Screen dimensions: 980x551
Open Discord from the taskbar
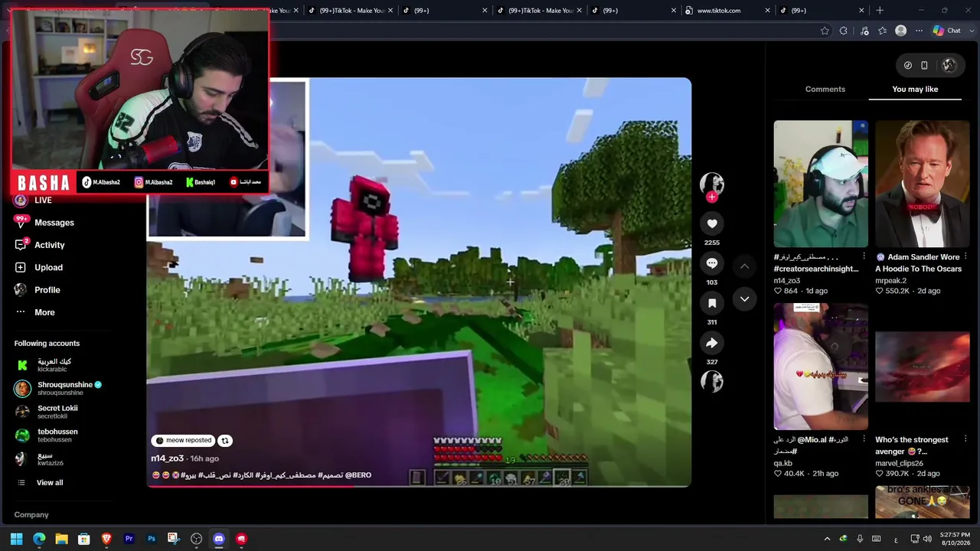pyautogui.click(x=219, y=539)
